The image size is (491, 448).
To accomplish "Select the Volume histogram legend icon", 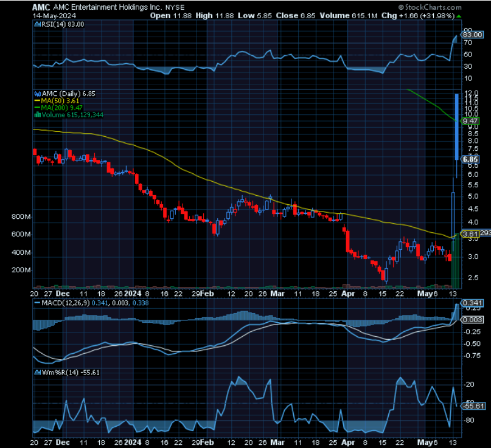I will (38, 113).
